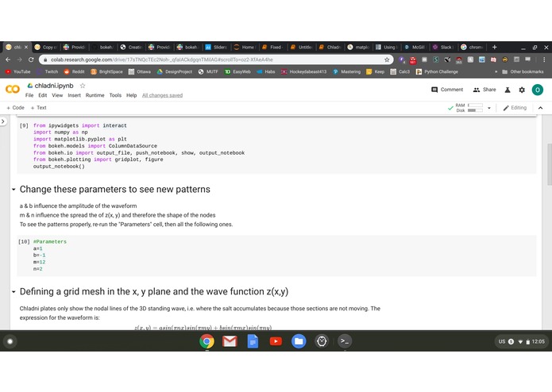Open the Files app from the shelf
The width and height of the screenshot is (552, 392).
point(299,341)
